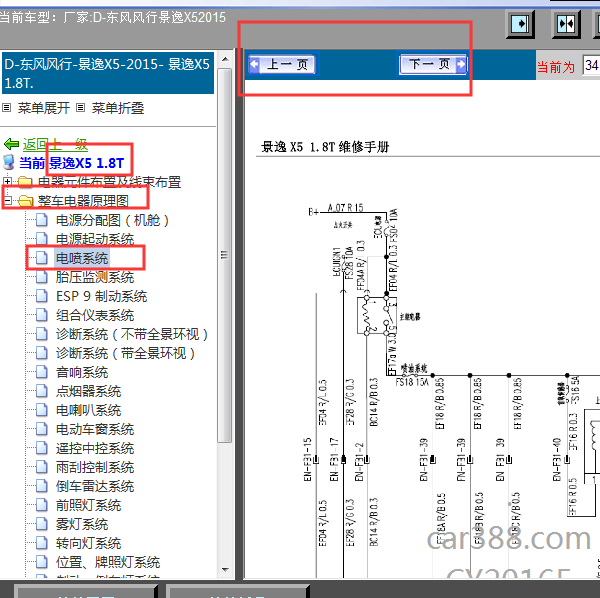
Task: Click the document icon beside 电喷系统
Action: point(42,258)
